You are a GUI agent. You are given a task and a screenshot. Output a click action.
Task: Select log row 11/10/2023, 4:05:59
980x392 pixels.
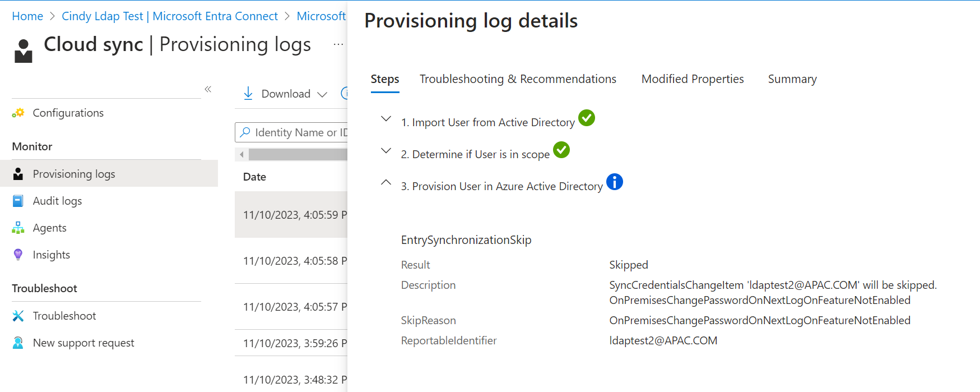(x=291, y=215)
